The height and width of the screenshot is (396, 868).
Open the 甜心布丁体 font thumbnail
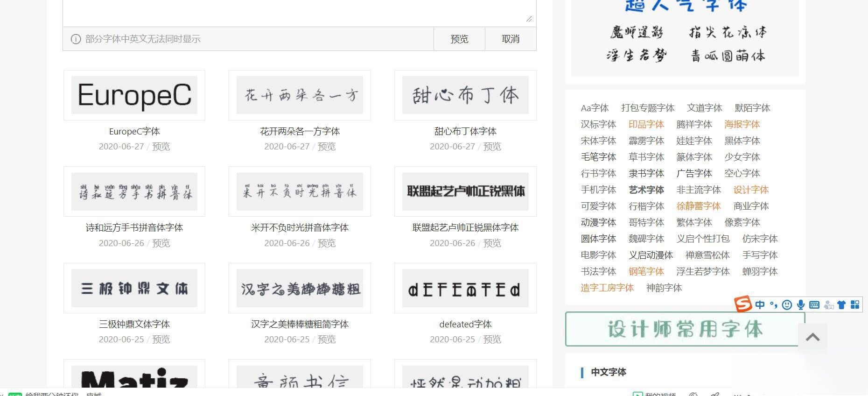(465, 95)
